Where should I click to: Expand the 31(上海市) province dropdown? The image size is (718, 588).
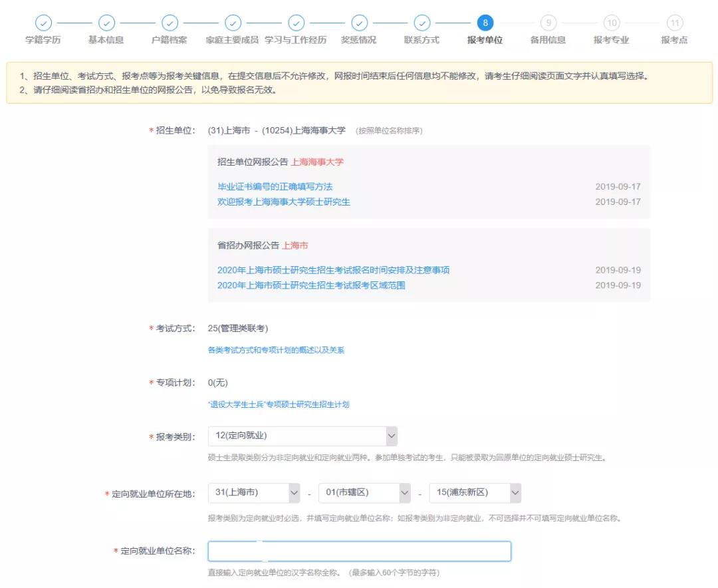pyautogui.click(x=255, y=493)
